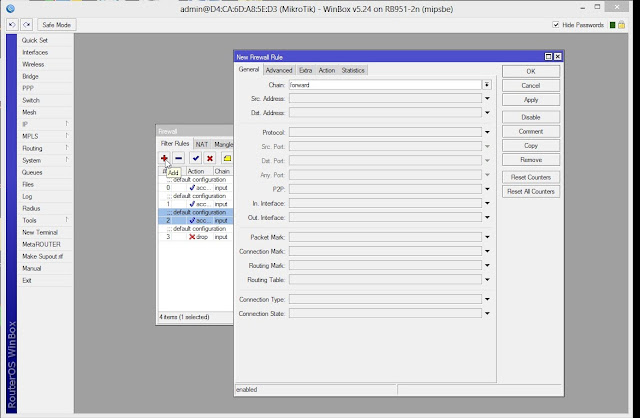The height and width of the screenshot is (418, 640).
Task: Click the Apply button
Action: pyautogui.click(x=531, y=100)
